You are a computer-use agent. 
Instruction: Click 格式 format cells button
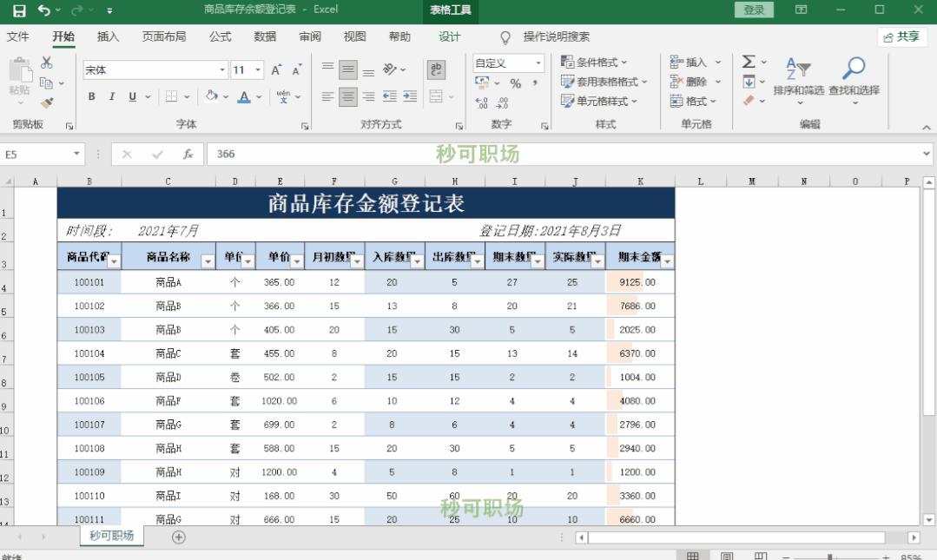pos(693,102)
